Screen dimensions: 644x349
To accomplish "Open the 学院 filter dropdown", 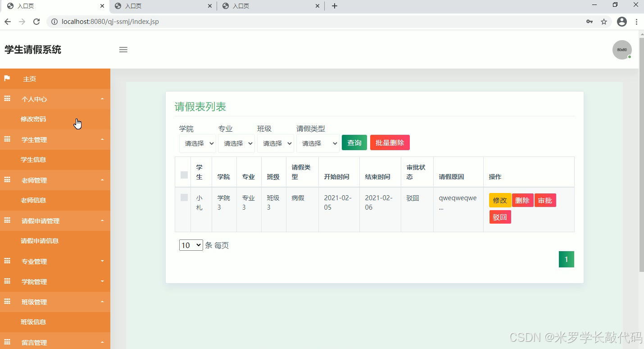I will (x=197, y=143).
